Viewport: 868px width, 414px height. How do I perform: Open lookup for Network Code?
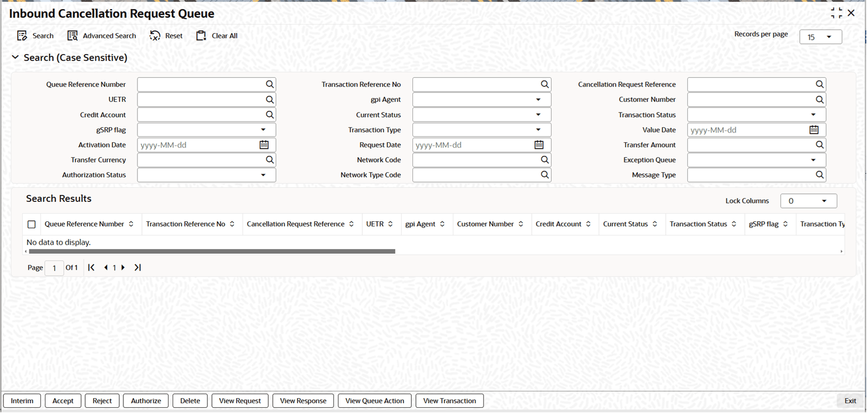coord(545,160)
